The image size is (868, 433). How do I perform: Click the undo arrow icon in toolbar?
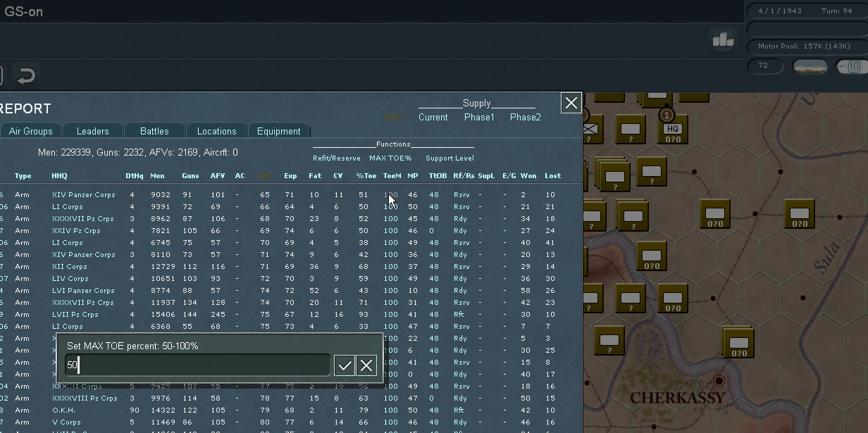click(x=26, y=75)
